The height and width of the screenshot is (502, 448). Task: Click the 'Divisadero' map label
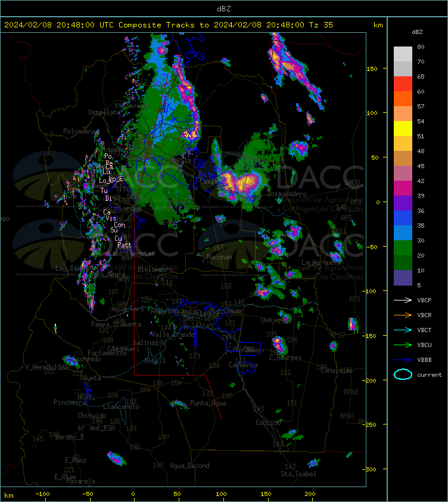pyautogui.click(x=155, y=269)
